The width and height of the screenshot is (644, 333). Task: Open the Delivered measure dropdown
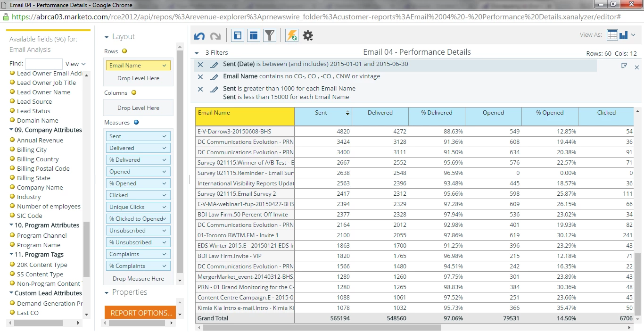[x=164, y=148]
